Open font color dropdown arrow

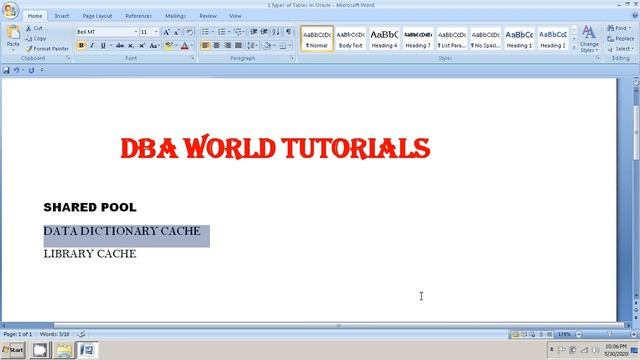192,46
